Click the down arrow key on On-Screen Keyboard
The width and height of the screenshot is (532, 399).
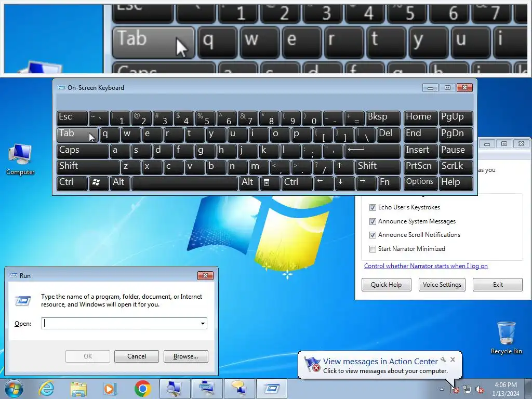[344, 183]
